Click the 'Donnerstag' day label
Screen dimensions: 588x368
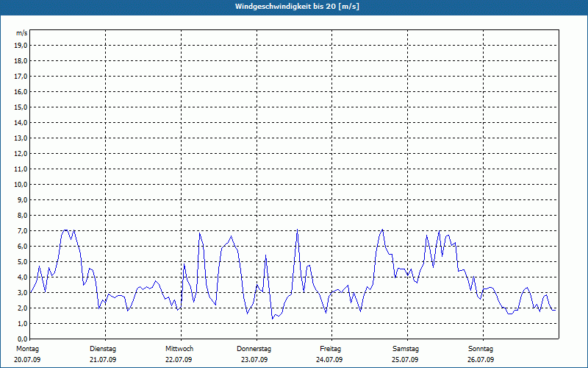[x=254, y=349]
